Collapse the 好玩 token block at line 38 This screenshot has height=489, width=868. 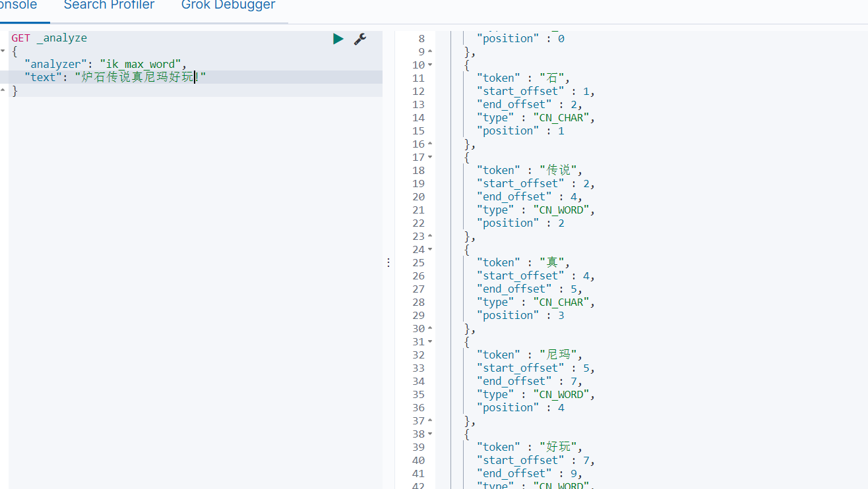point(430,434)
